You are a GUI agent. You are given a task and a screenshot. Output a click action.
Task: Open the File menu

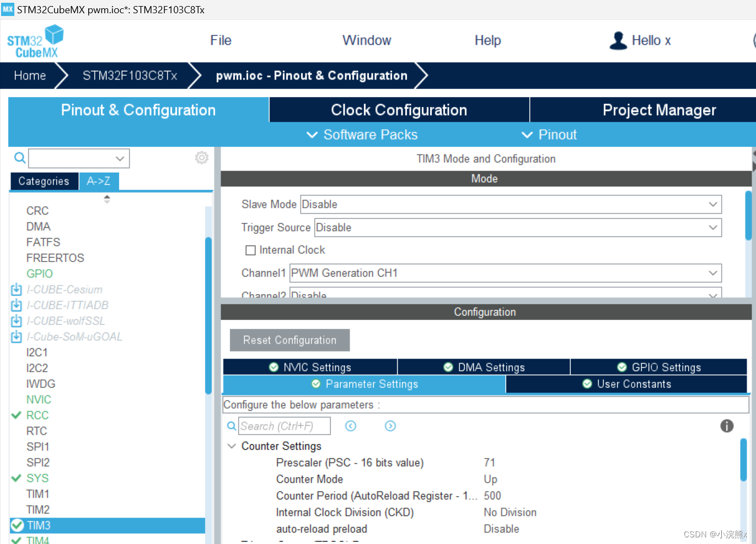click(221, 40)
